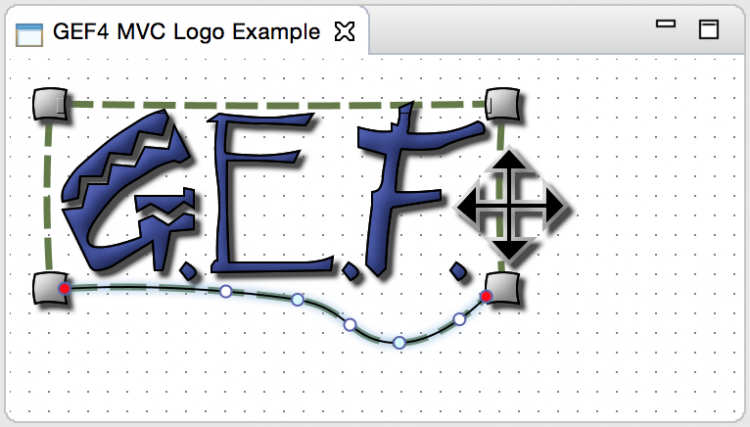Viewport: 750px width, 427px height.
Task: Select the white waypoint nearest the red end point
Action: pos(459,319)
